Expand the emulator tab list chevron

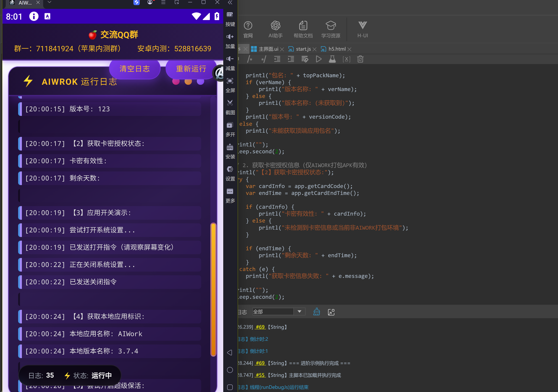(x=49, y=2)
